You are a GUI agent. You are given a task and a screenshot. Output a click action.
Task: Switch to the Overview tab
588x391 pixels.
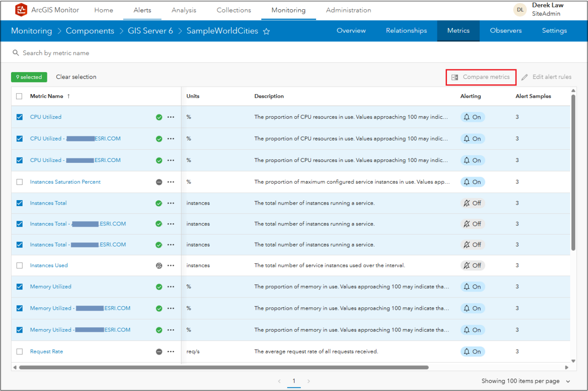pos(351,31)
